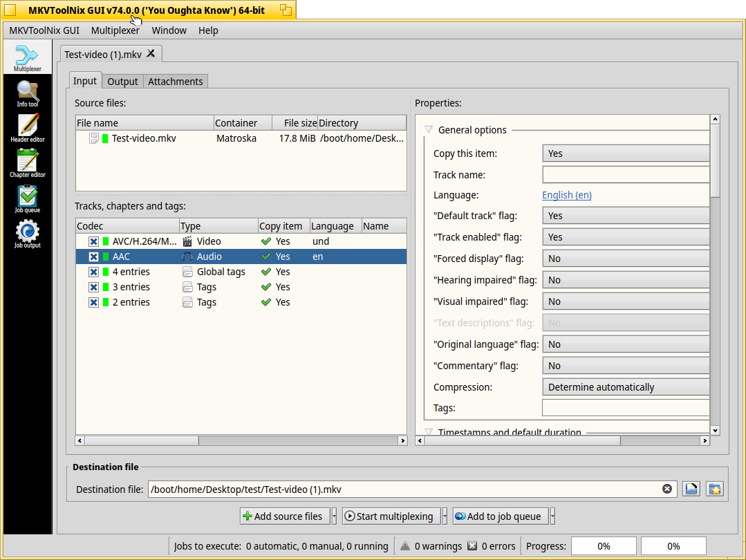Click Add source files button

pos(285,516)
